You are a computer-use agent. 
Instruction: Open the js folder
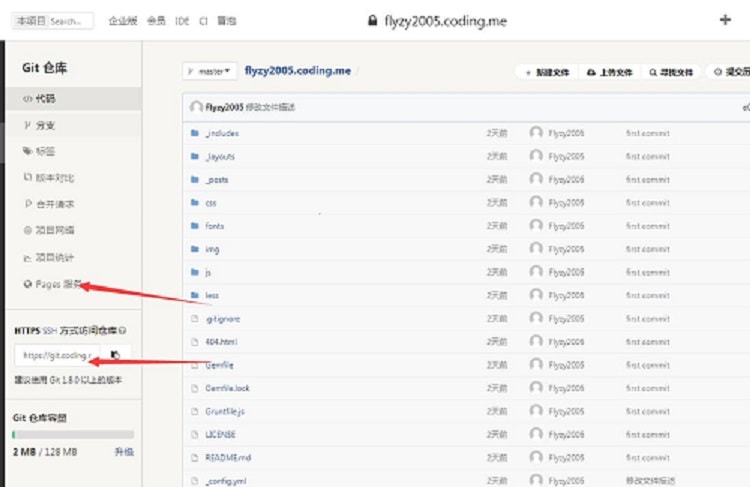[x=208, y=272]
